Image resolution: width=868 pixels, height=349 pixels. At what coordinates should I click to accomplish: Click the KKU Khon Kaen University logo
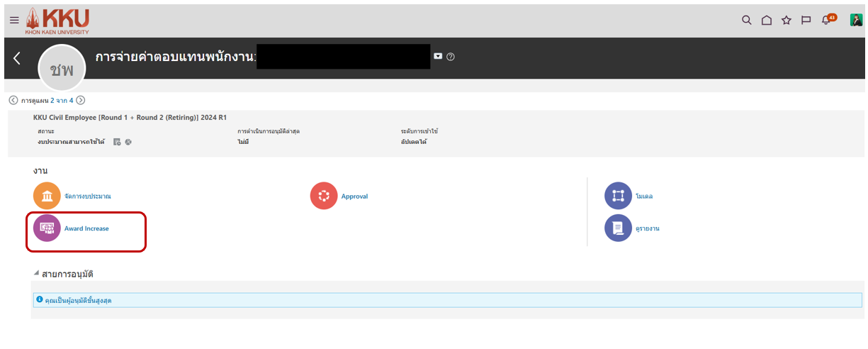(57, 21)
